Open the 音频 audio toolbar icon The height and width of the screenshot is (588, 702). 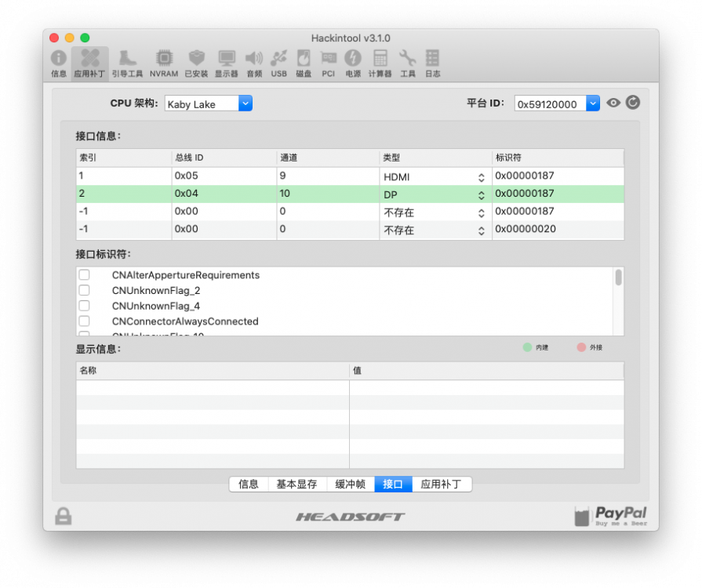click(254, 64)
